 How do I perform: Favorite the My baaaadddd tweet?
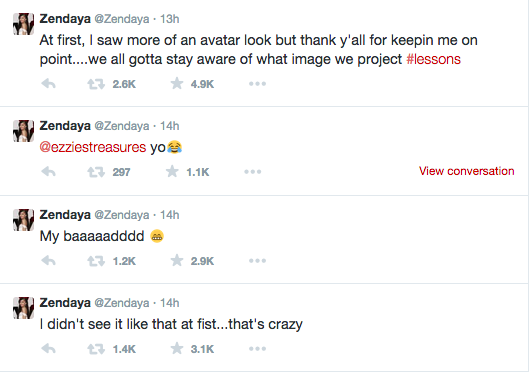pyautogui.click(x=177, y=260)
